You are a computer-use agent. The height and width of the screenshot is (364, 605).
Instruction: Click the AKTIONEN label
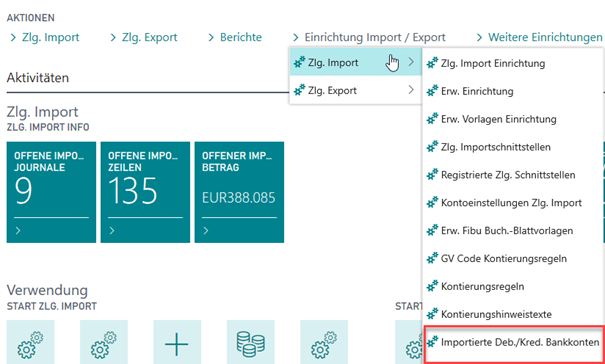(30, 18)
